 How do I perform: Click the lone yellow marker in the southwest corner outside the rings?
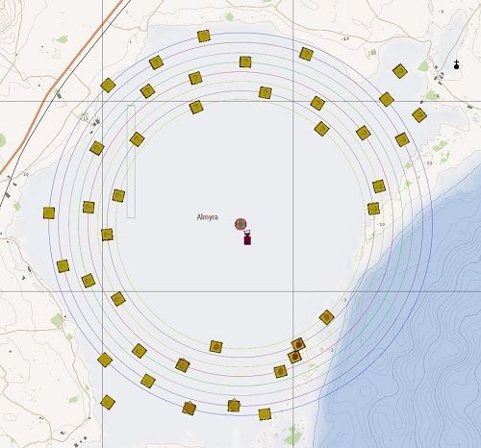coord(108,402)
